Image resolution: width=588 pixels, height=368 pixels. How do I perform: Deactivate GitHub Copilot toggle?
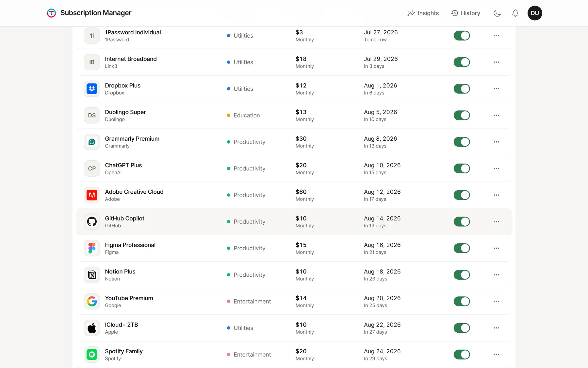tap(462, 221)
